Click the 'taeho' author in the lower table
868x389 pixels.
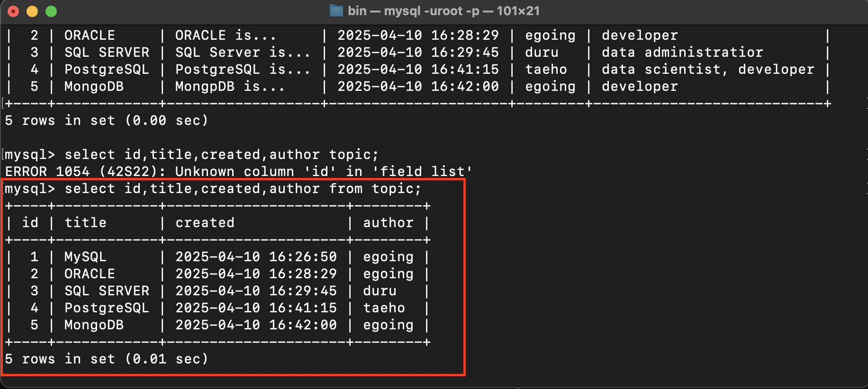[384, 308]
